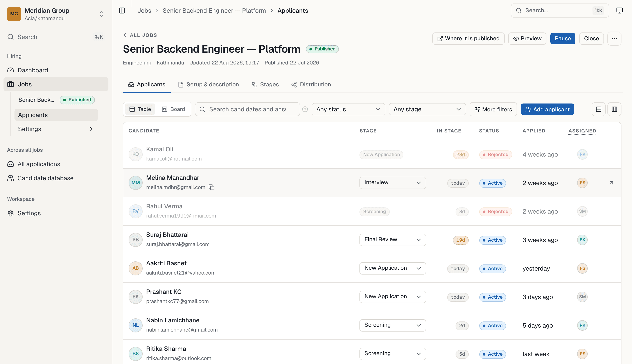Open the columns layout icon
The image size is (632, 364).
[614, 109]
